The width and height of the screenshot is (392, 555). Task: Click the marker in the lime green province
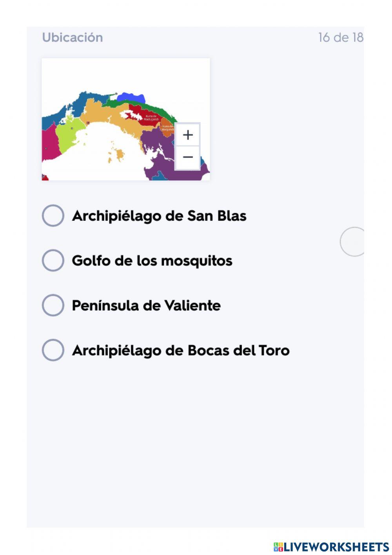click(72, 128)
